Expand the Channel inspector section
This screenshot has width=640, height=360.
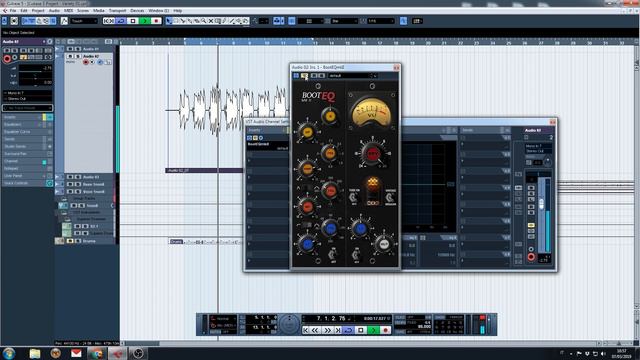click(x=27, y=161)
